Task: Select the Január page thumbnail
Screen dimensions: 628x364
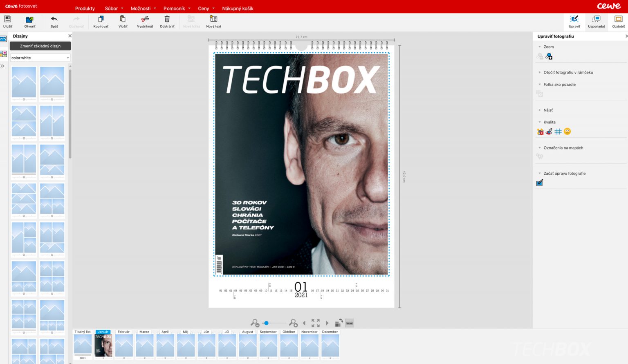Action: point(103,345)
